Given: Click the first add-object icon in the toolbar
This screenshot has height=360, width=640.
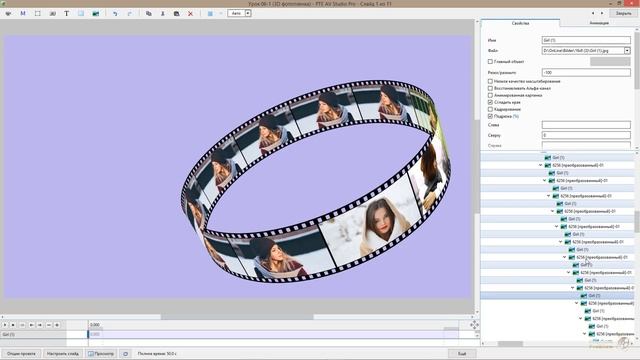Looking at the screenshot, I should click(8, 13).
